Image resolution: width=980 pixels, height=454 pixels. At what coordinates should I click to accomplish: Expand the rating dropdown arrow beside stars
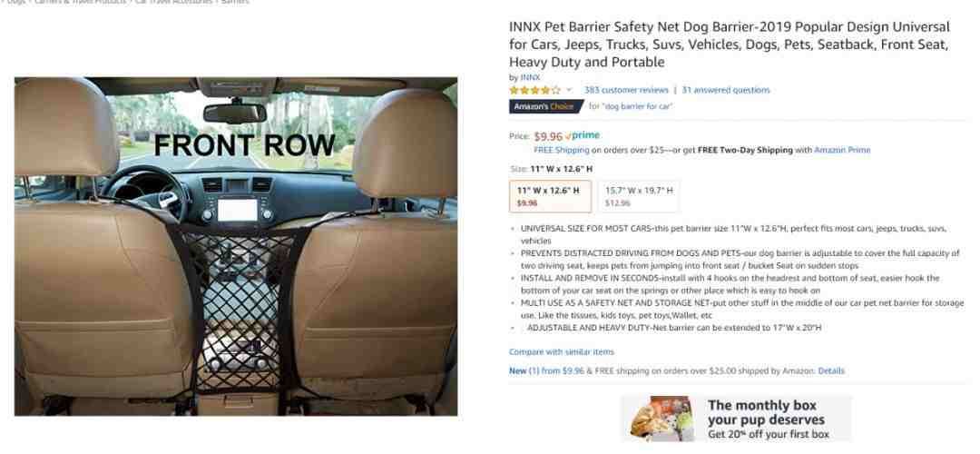[569, 90]
